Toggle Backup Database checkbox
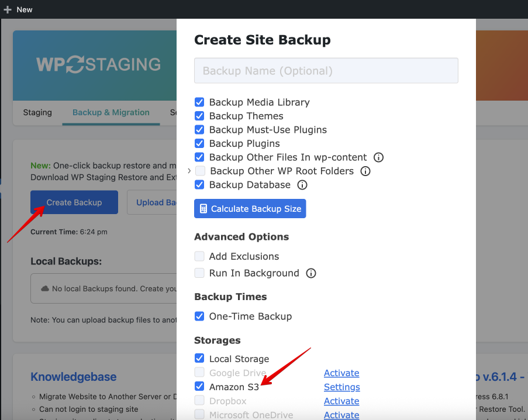This screenshot has height=420, width=528. pos(199,185)
